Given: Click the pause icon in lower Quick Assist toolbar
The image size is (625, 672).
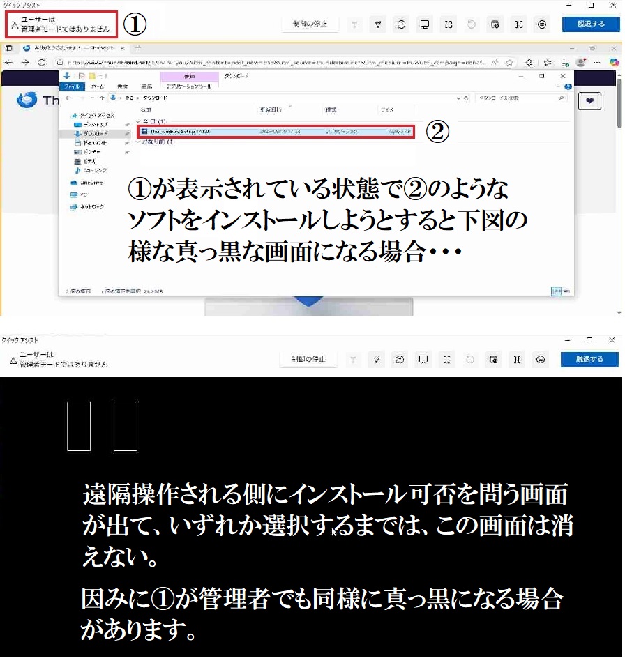Looking at the screenshot, I should (x=517, y=360).
